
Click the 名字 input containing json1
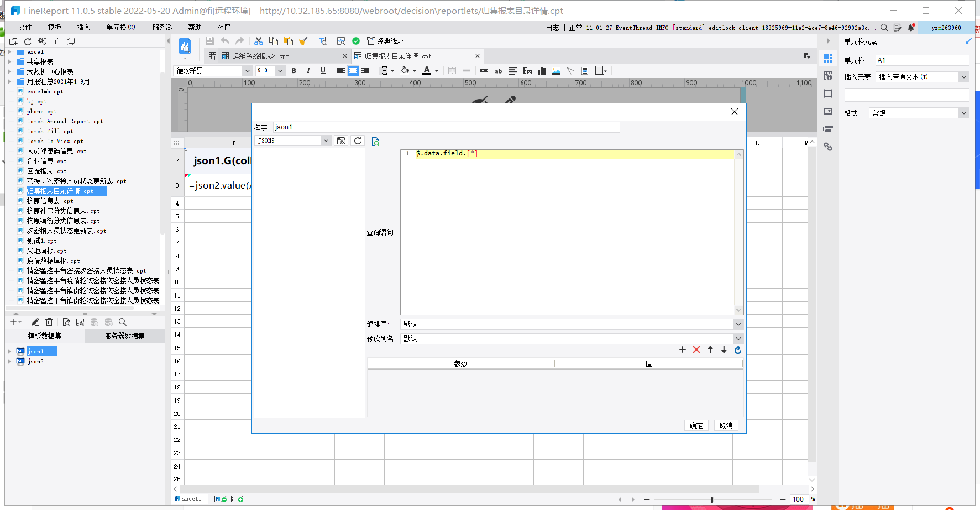click(x=446, y=127)
